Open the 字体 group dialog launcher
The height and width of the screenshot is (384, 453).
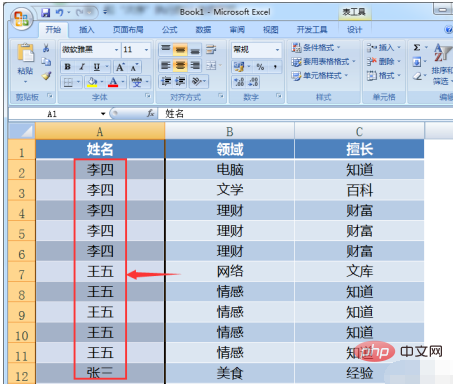tap(148, 96)
